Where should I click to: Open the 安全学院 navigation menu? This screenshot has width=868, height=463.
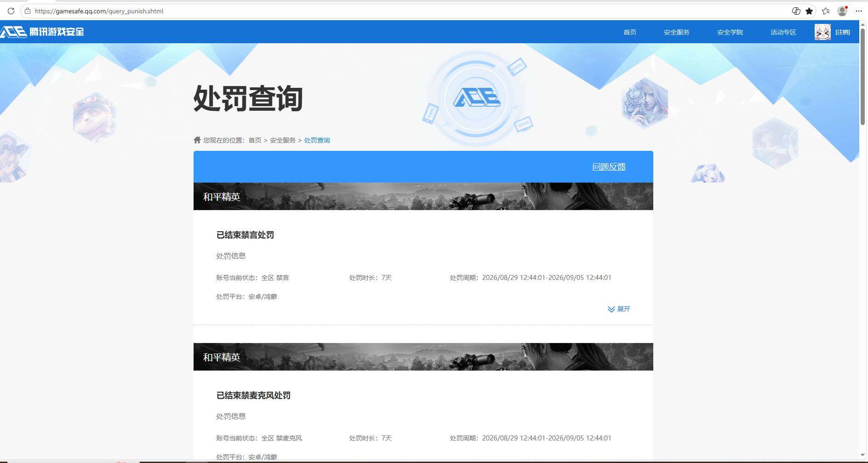click(x=730, y=32)
